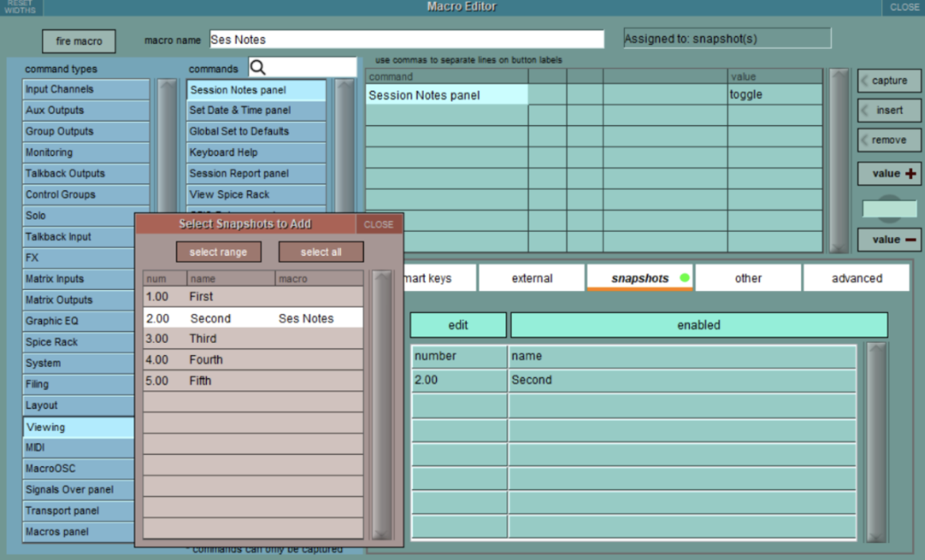
Task: Click the capture arrow button
Action: pos(889,81)
